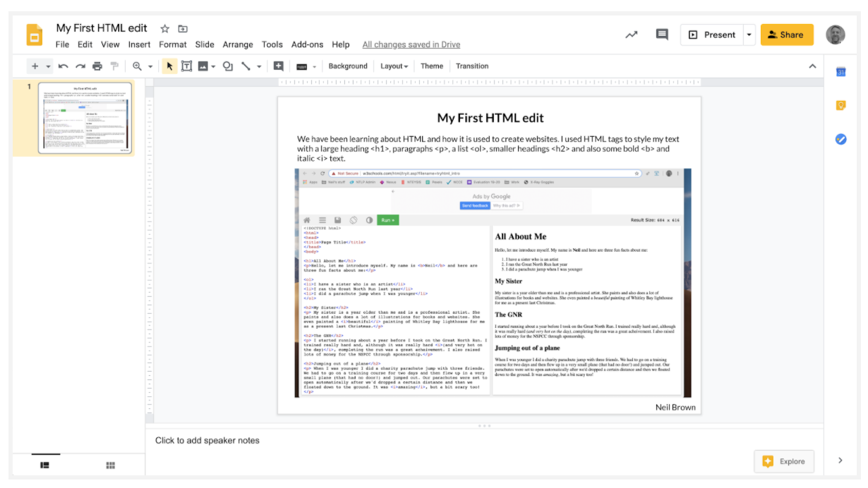Select the HTML editor screenshot image on slide
Screen dimensions: 868x488
493,283
